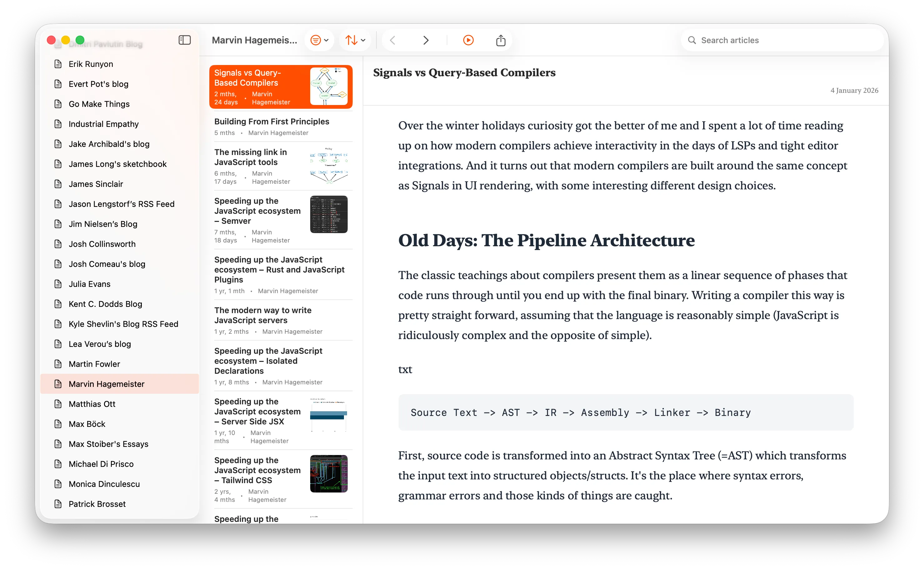Click the Tailwind CSS article thumbnail

coord(329,474)
